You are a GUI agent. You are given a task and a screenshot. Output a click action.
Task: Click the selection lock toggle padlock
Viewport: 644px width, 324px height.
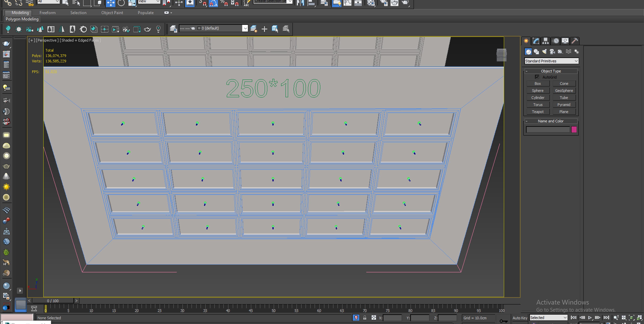coord(365,318)
